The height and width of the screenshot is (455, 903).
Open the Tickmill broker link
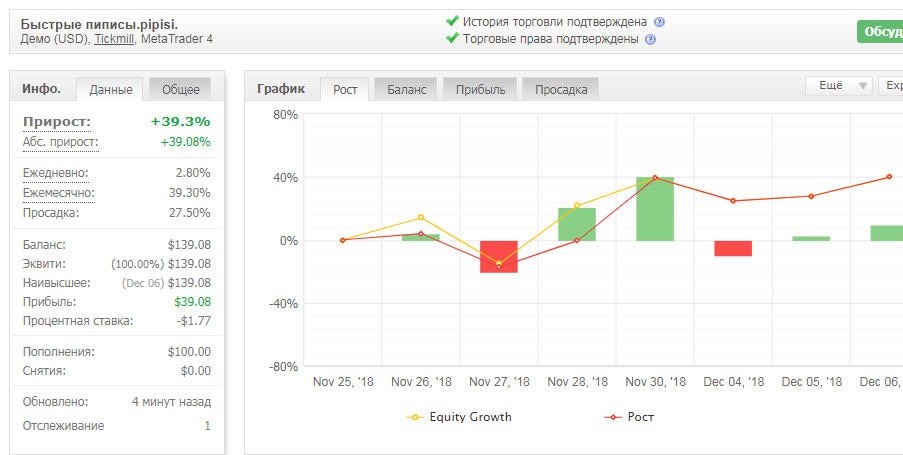[x=114, y=39]
